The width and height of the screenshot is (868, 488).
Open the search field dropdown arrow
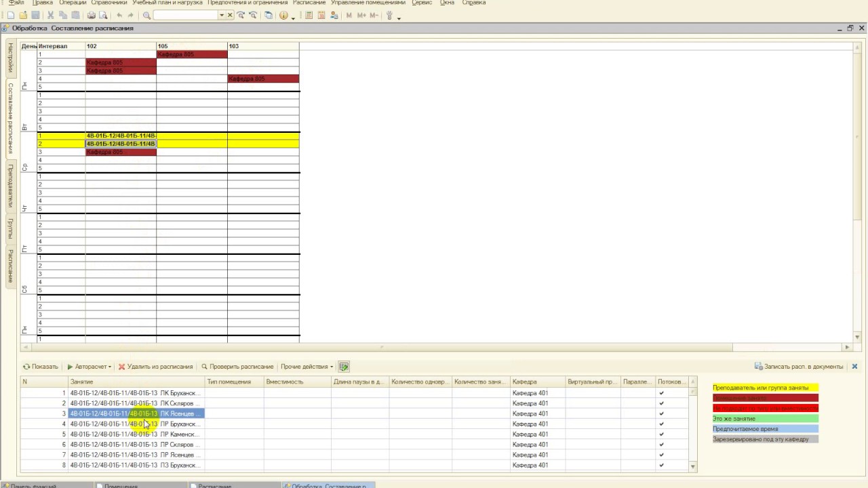coord(222,16)
